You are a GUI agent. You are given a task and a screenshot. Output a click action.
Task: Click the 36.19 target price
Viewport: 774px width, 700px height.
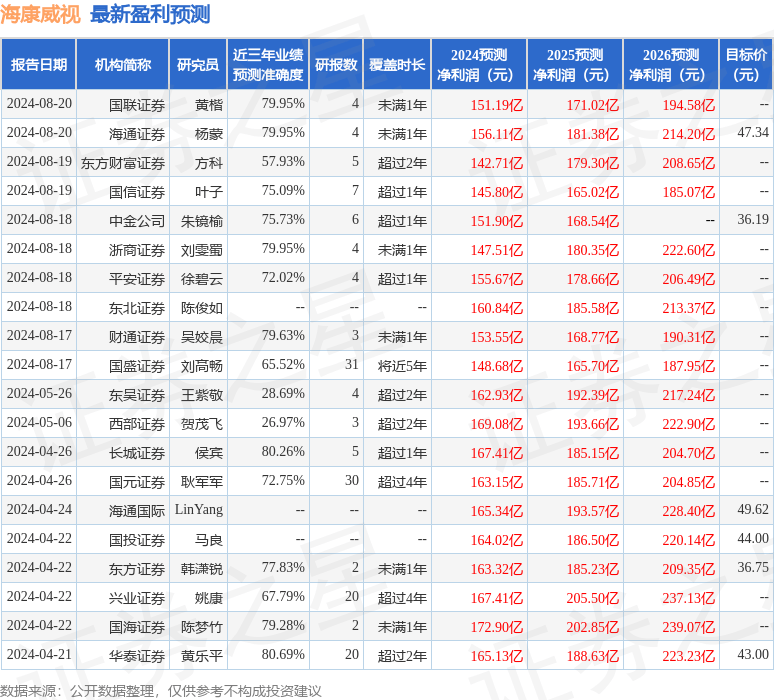pyautogui.click(x=753, y=219)
